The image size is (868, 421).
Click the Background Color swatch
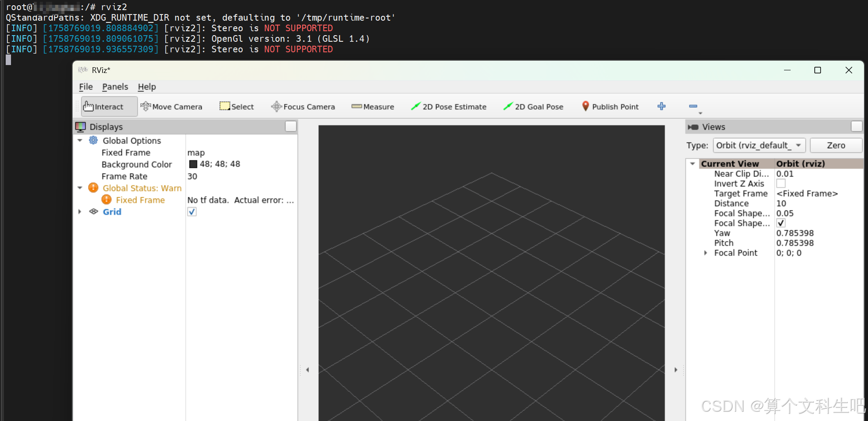point(193,164)
